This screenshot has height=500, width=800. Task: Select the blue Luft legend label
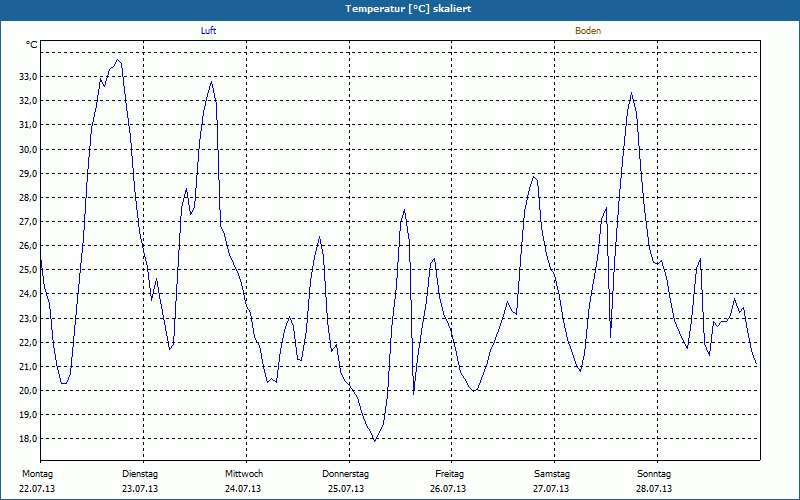(208, 31)
